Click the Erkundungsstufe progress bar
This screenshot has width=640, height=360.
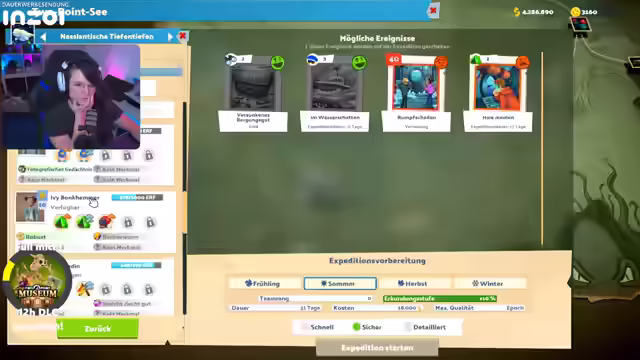click(x=440, y=299)
